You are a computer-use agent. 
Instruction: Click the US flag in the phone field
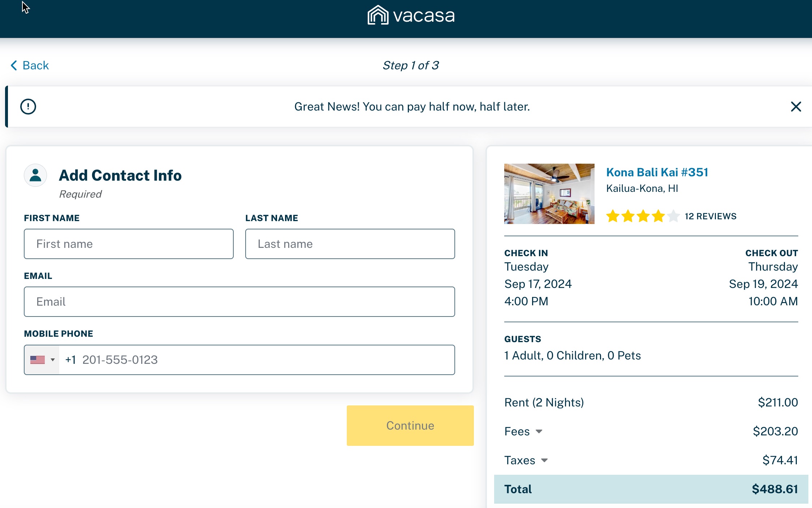pos(37,360)
